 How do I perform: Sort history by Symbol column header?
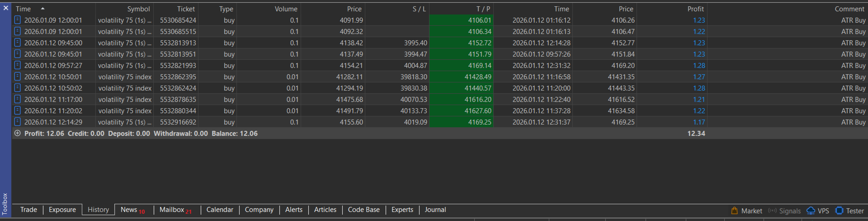click(138, 9)
